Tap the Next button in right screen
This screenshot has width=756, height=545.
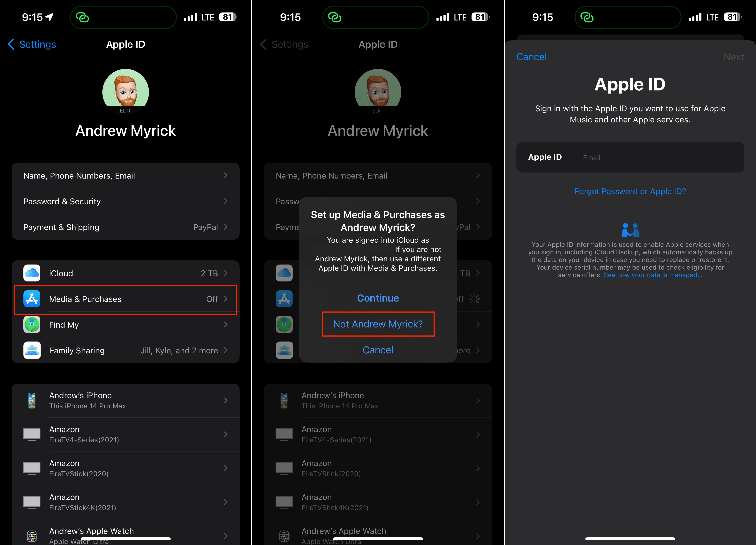pos(734,57)
